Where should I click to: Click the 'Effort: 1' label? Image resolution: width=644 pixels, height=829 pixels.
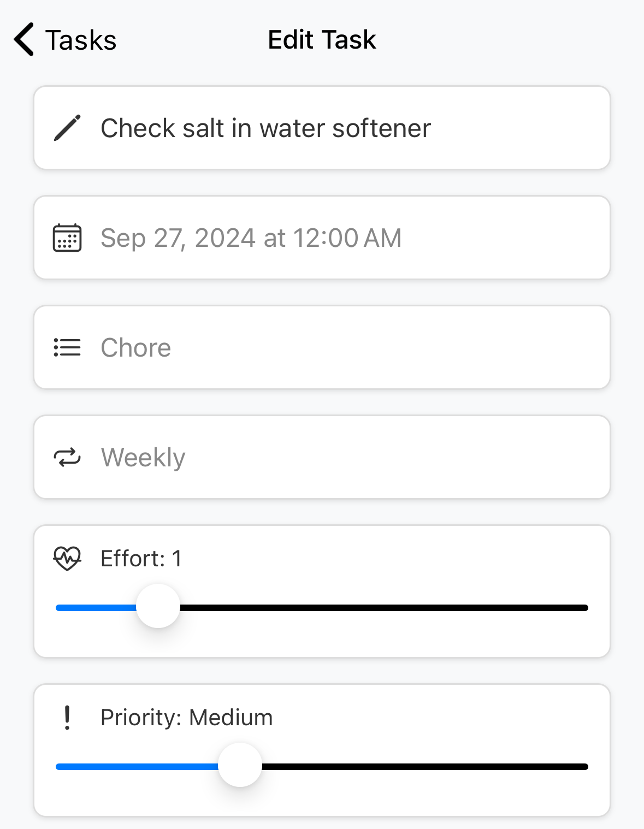(x=141, y=559)
